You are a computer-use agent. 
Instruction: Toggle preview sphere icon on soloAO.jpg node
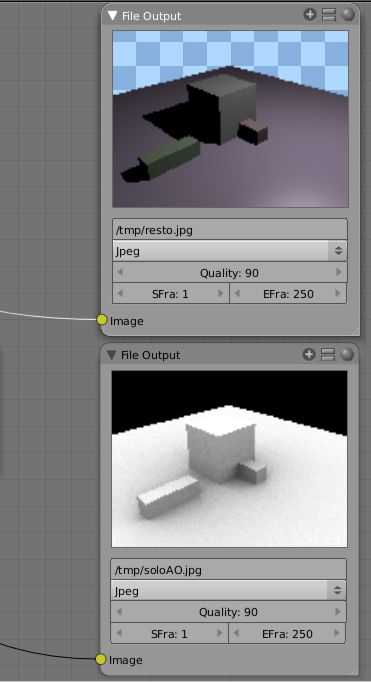click(x=347, y=354)
